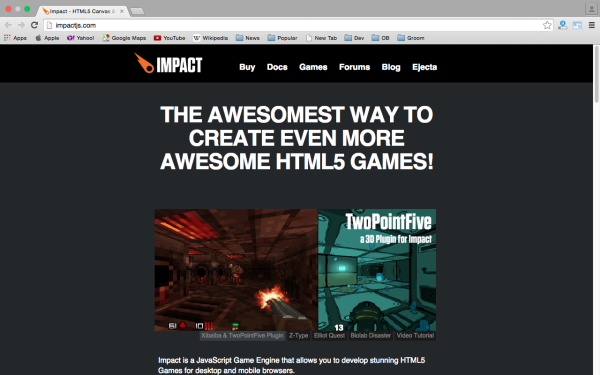600x375 pixels.
Task: Expand the News bookmarks folder
Action: click(248, 38)
